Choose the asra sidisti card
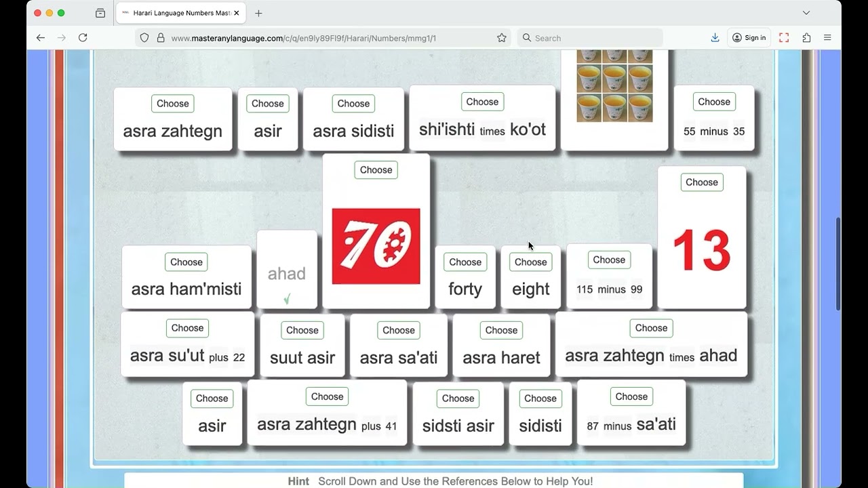Image resolution: width=868 pixels, height=488 pixels. pyautogui.click(x=353, y=104)
